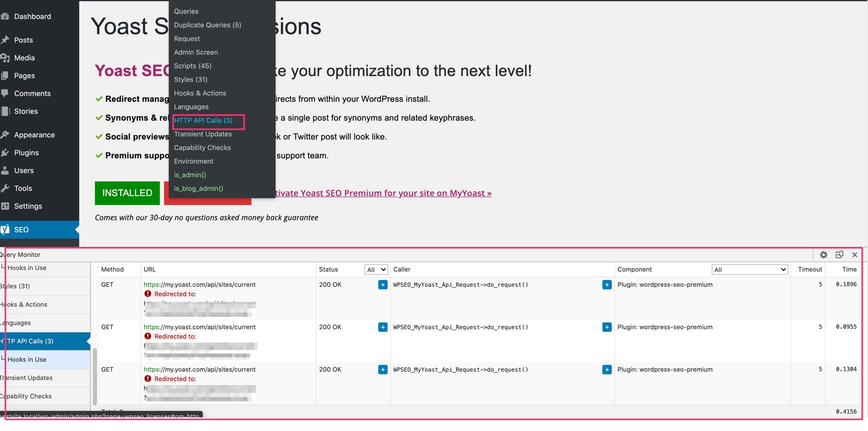Open the Component filter dropdown
Viewport: 868px width, 431px height.
750,270
